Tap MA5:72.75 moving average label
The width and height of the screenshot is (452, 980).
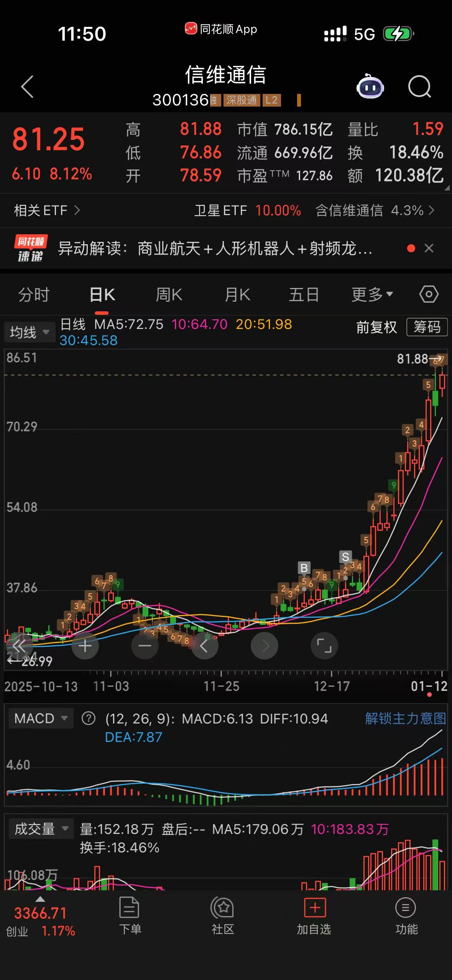(129, 324)
